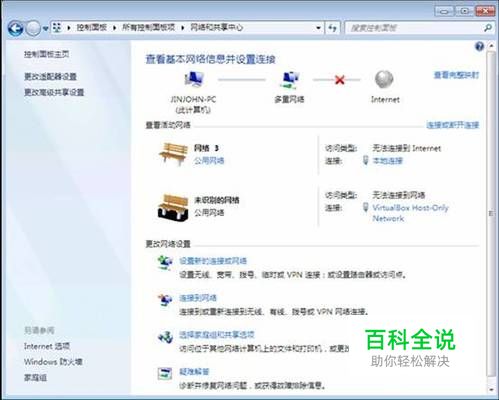Click the Internet globe icon
The width and height of the screenshot is (499, 400).
[384, 79]
